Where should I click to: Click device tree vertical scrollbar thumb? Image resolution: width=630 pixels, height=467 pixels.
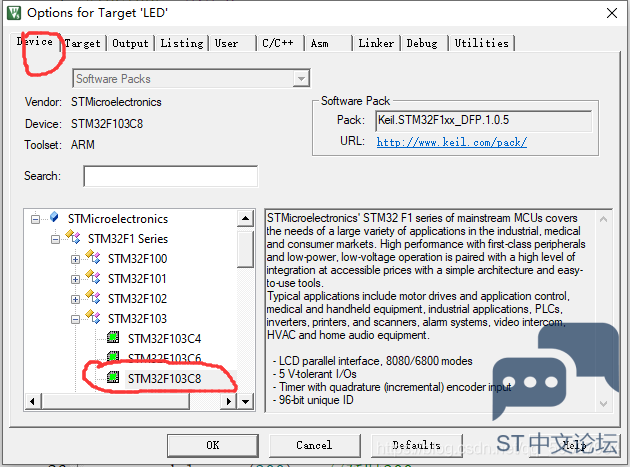245,249
